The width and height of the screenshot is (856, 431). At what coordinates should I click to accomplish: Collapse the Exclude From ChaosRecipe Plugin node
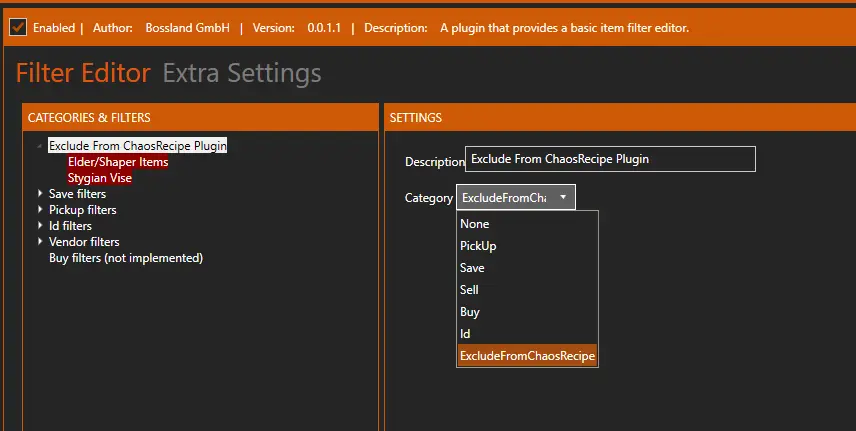(x=39, y=146)
